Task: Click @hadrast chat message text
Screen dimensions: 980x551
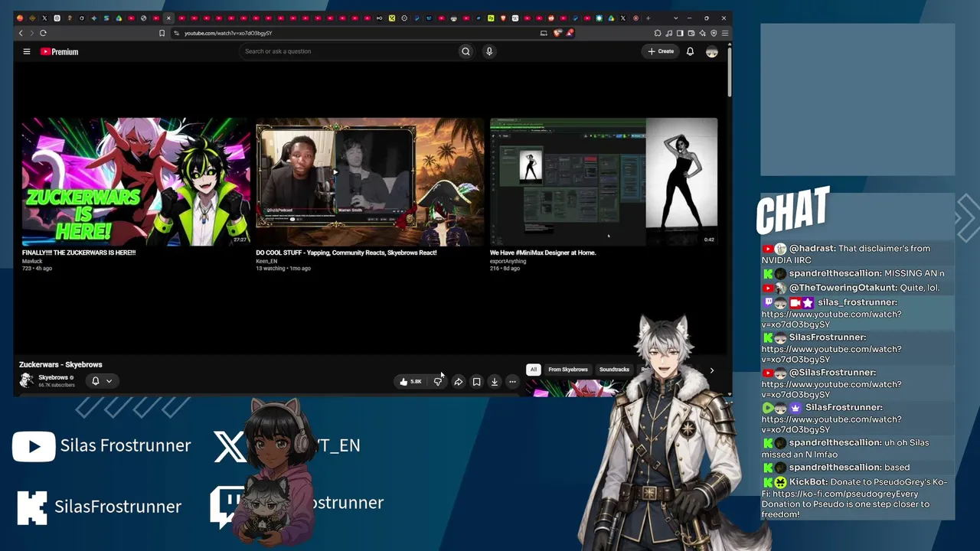Action: pyautogui.click(x=846, y=254)
